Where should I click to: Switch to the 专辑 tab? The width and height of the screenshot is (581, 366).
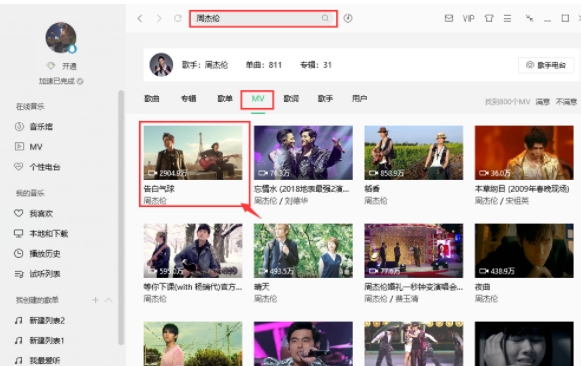(189, 99)
